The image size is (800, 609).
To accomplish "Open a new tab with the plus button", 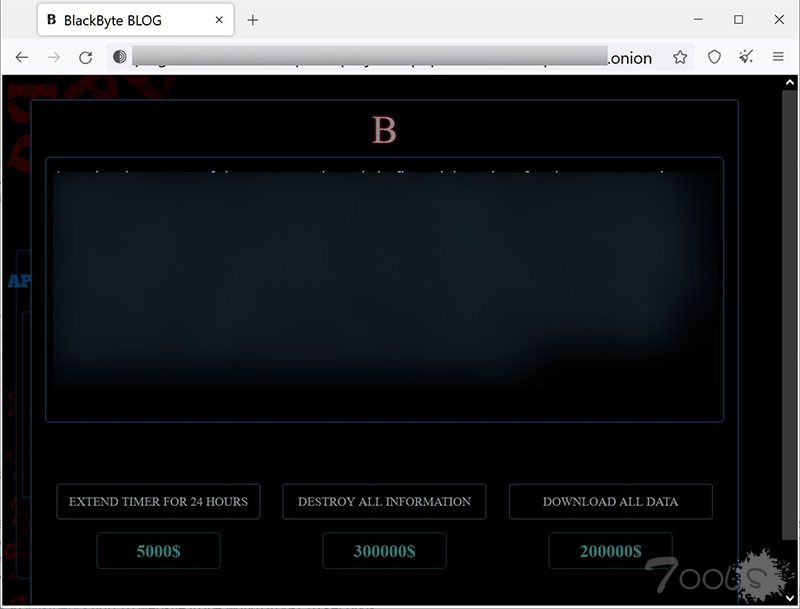I will (x=252, y=20).
